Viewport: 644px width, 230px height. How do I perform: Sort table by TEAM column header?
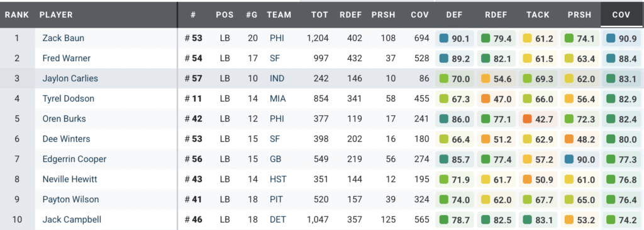[279, 15]
